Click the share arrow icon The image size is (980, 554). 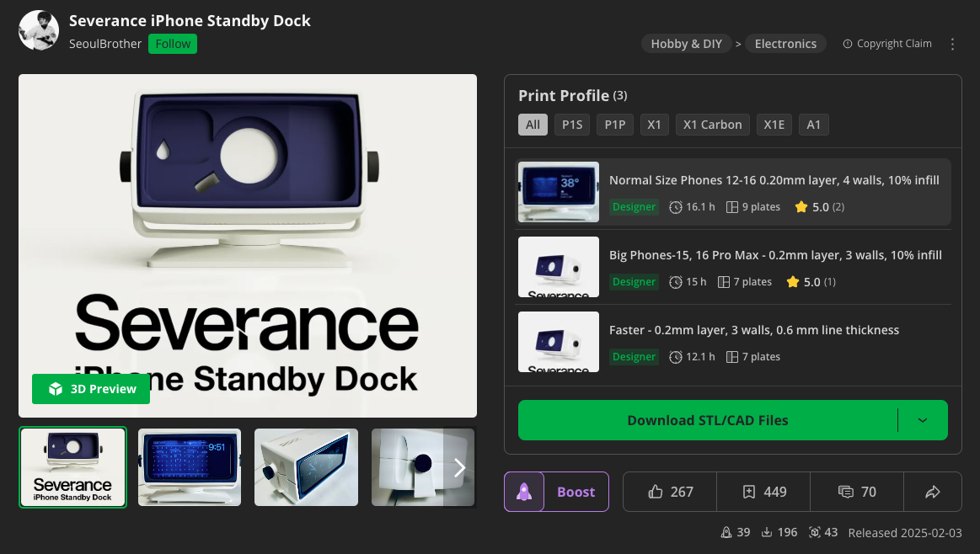click(x=932, y=492)
